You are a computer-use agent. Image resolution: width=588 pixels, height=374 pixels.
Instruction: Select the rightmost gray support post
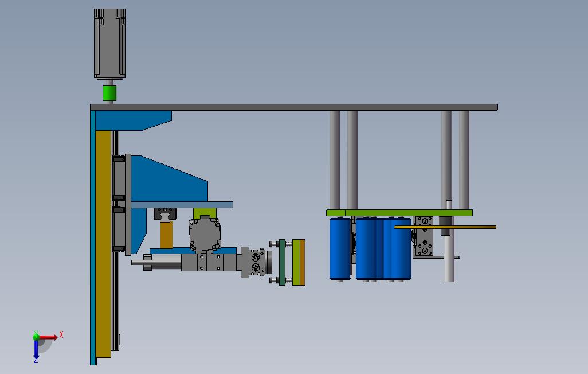(x=464, y=161)
